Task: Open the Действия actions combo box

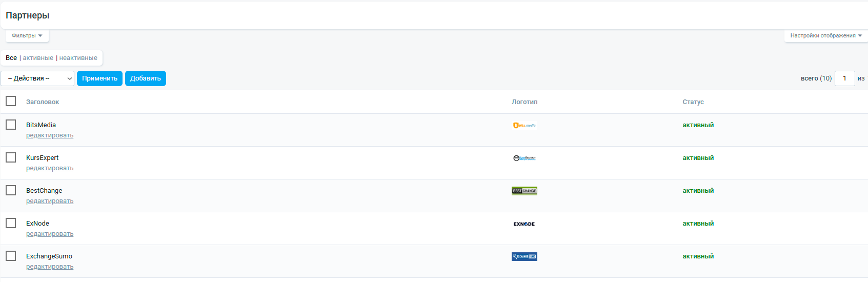Action: tap(37, 78)
